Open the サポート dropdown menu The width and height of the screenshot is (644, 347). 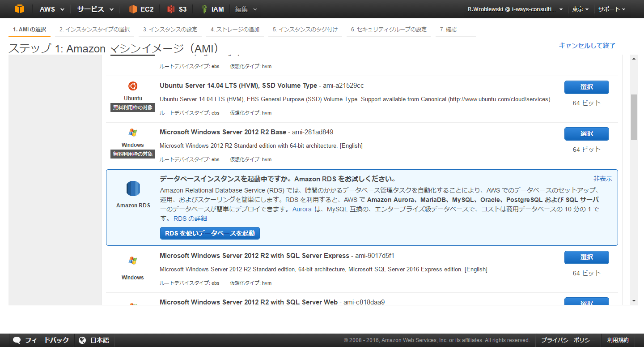click(611, 9)
